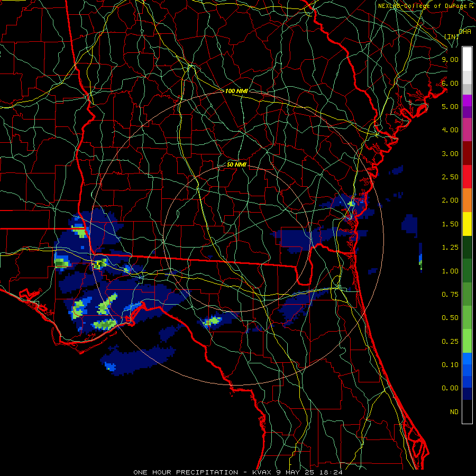This screenshot has height=476, width=476.
Task: Click the '6.00' legend value
Action: pyautogui.click(x=450, y=83)
